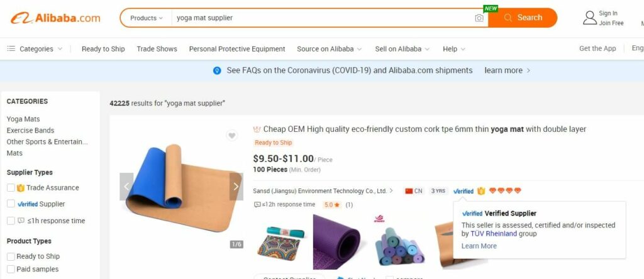Image resolution: width=644 pixels, height=279 pixels.
Task: Click the Verified badge beside 3 YRS
Action: point(464,191)
